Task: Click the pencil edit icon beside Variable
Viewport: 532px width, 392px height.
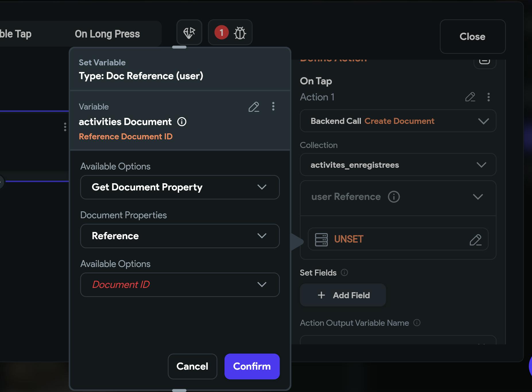Action: [254, 107]
